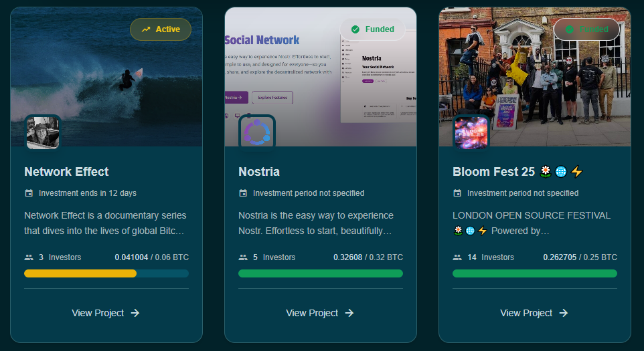Click the arrow icon in Bloom Fest View Project
Viewport: 644px width, 351px height.
(564, 314)
